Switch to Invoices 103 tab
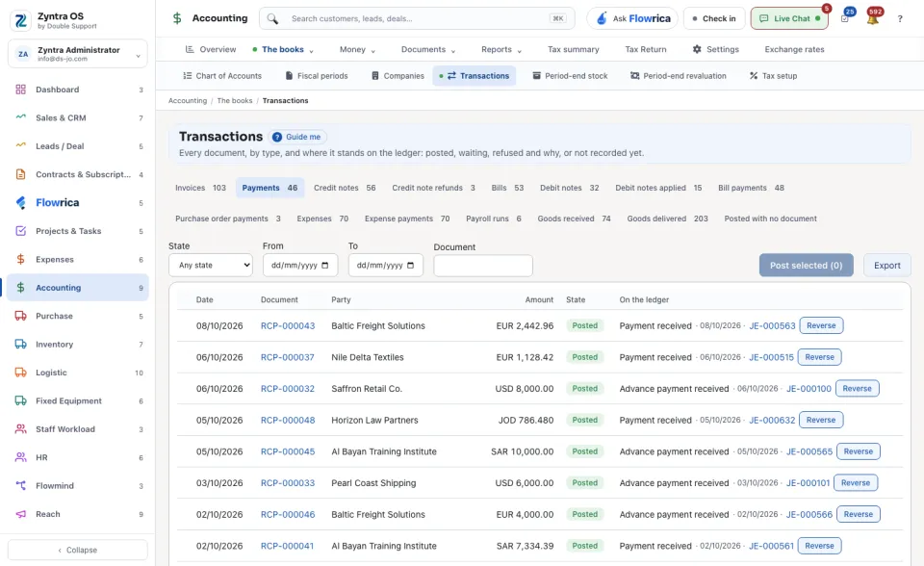924x566 pixels. (x=200, y=188)
